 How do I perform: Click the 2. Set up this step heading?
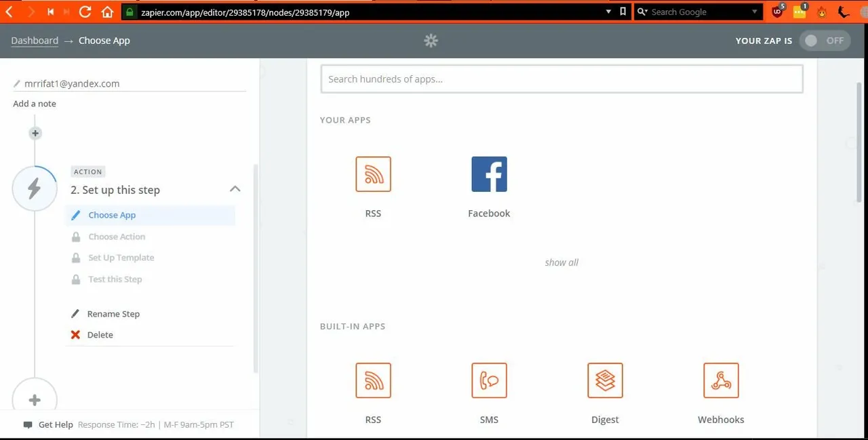tap(115, 190)
